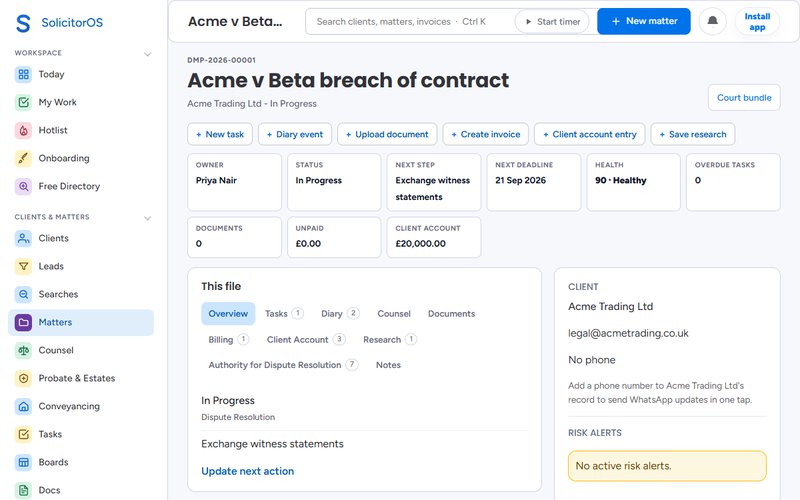Viewport: 800px width, 500px height.
Task: Click the Unpaid £0.00 card
Action: [334, 237]
